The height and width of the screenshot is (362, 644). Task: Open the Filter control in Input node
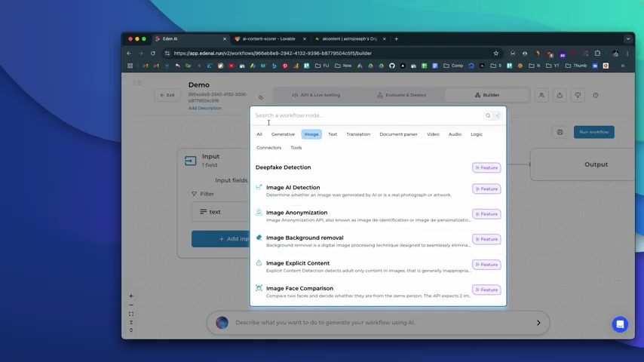pos(203,194)
